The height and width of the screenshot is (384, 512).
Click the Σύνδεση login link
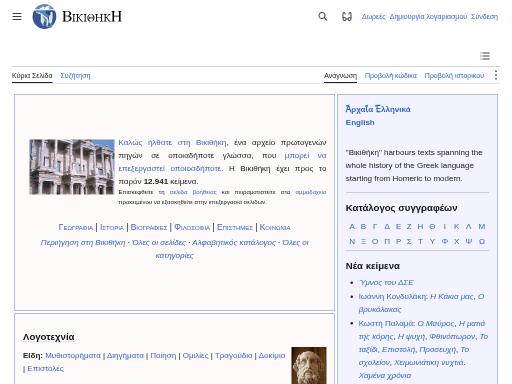click(x=484, y=17)
